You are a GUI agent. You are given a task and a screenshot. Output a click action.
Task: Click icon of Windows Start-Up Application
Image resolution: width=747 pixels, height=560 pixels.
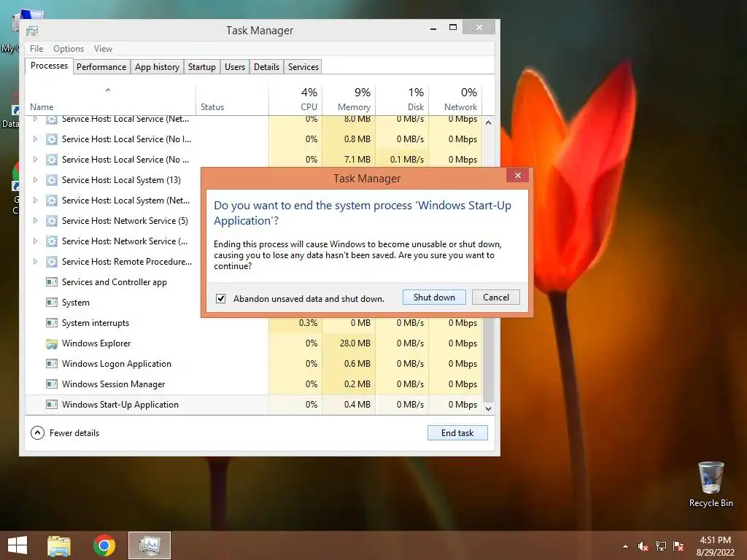[x=52, y=405]
